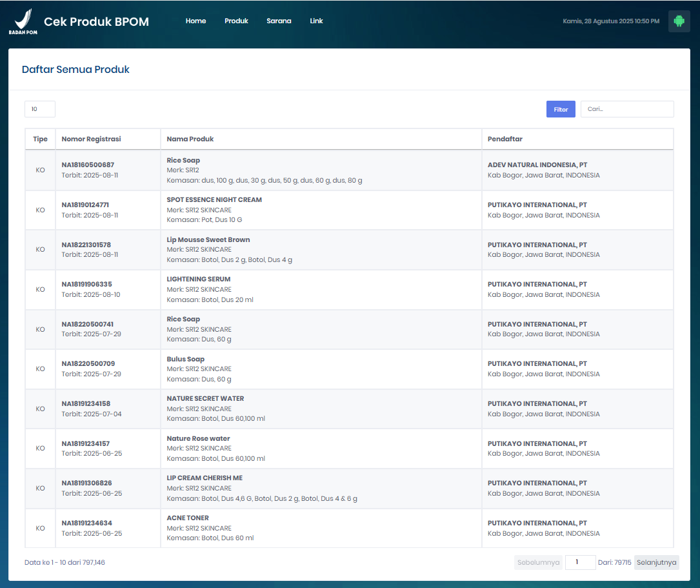Click the Cek Produk BPOM site title

[x=96, y=22]
